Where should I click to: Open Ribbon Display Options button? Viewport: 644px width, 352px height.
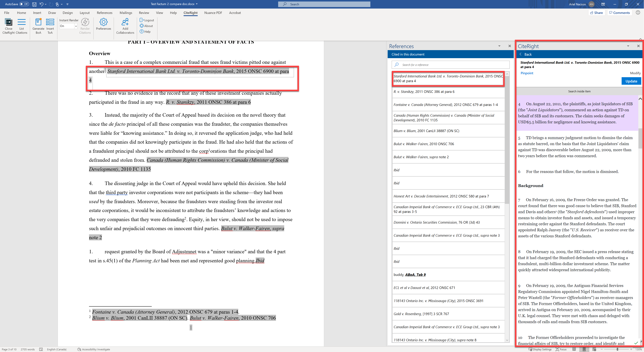pyautogui.click(x=603, y=4)
